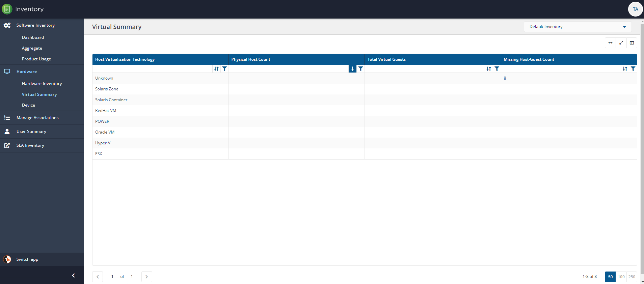Screen dimensions: 644x284
Task: Open the missing host-guest count 8 link
Action: coord(505,78)
